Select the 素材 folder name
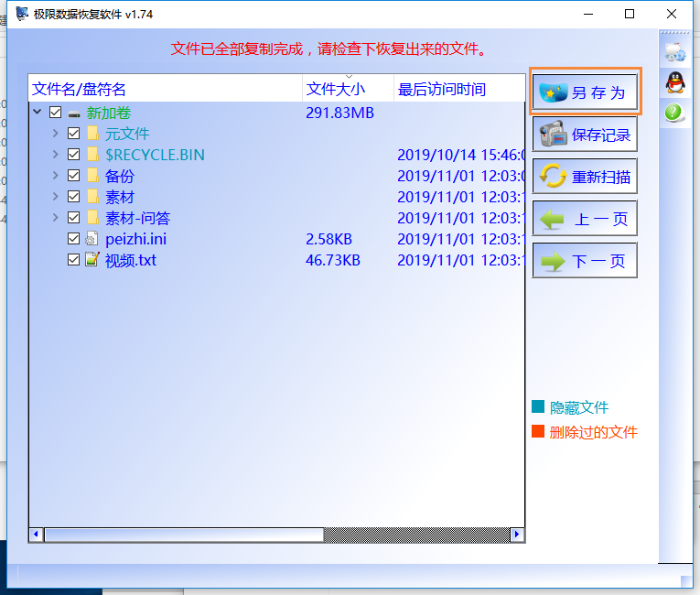Viewport: 700px width, 595px height. (120, 197)
